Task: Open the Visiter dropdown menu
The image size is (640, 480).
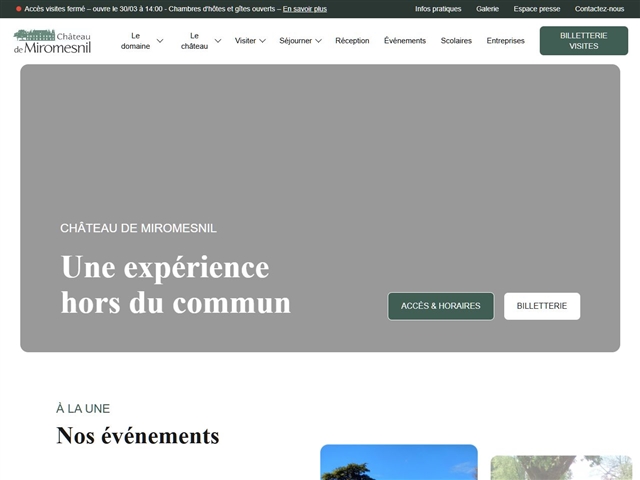Action: [x=250, y=41]
